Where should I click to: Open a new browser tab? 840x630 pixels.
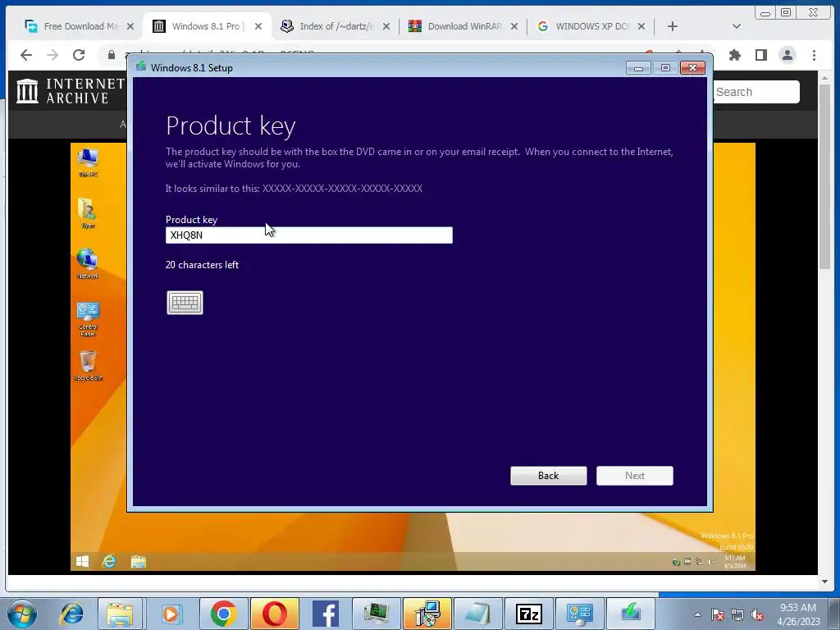coord(673,26)
